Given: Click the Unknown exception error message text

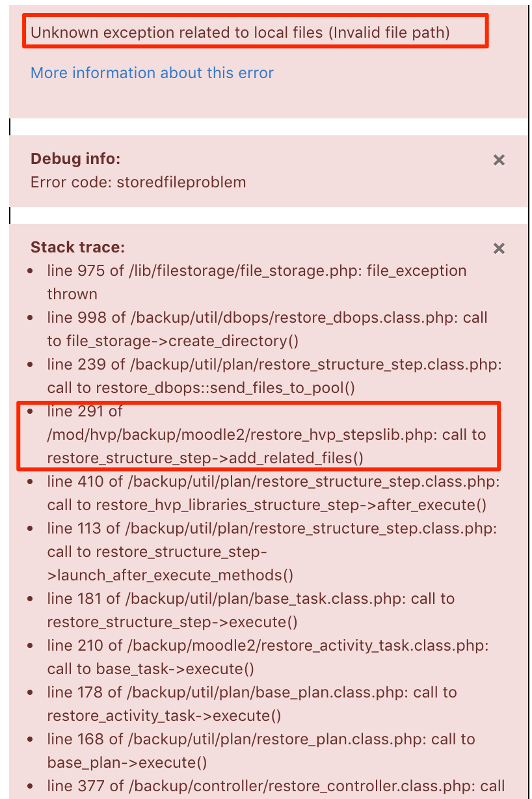Looking at the screenshot, I should (x=240, y=33).
